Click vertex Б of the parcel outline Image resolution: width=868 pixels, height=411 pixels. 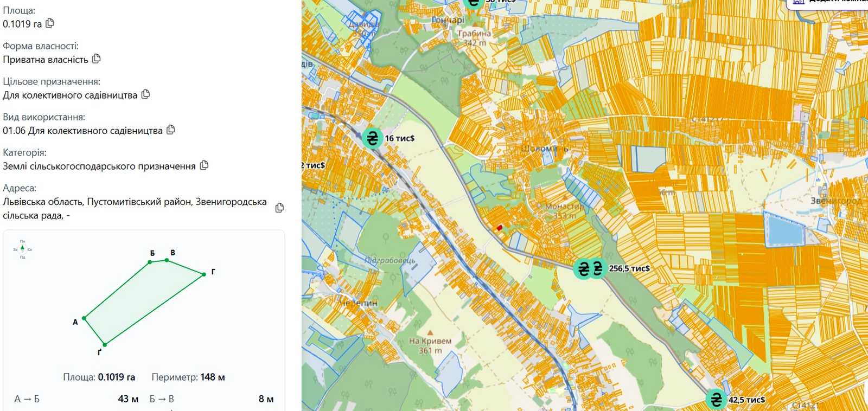click(x=150, y=262)
